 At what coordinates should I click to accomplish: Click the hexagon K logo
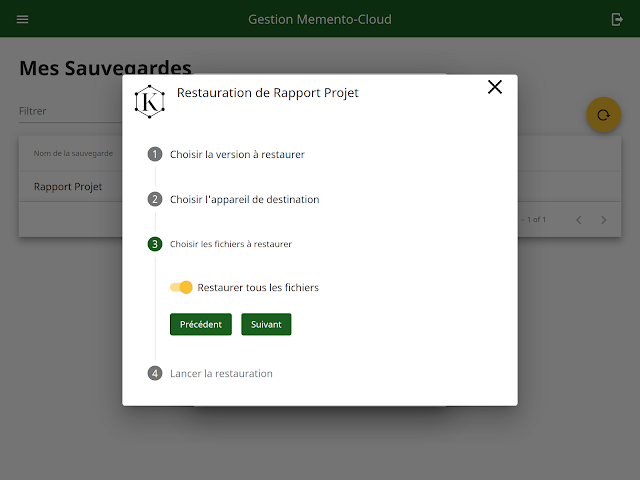[150, 102]
